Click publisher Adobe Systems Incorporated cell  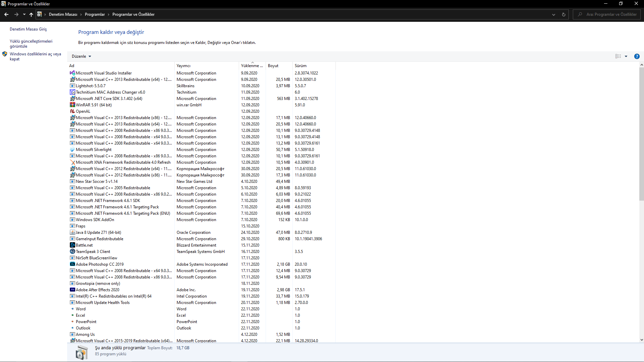pos(202,264)
